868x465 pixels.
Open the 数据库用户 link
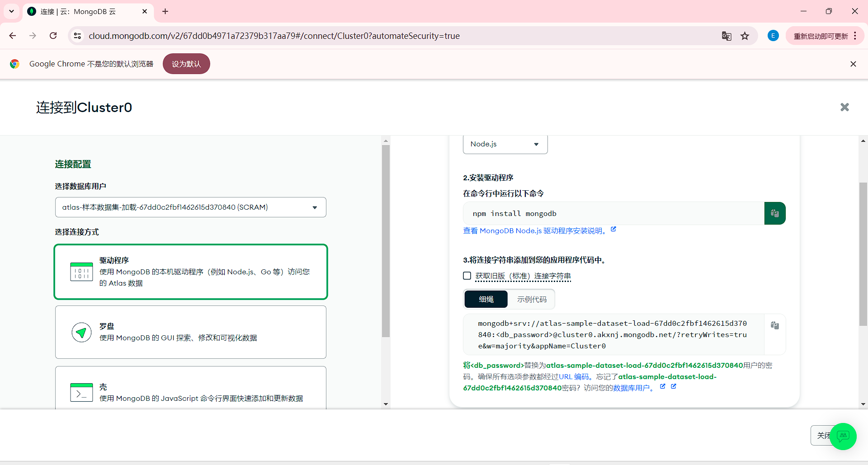tap(631, 388)
